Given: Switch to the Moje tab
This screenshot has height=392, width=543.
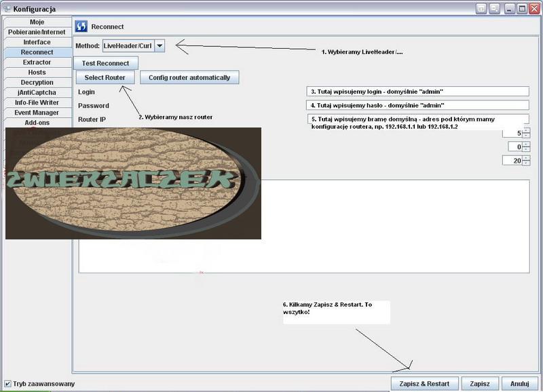Looking at the screenshot, I should [37, 22].
